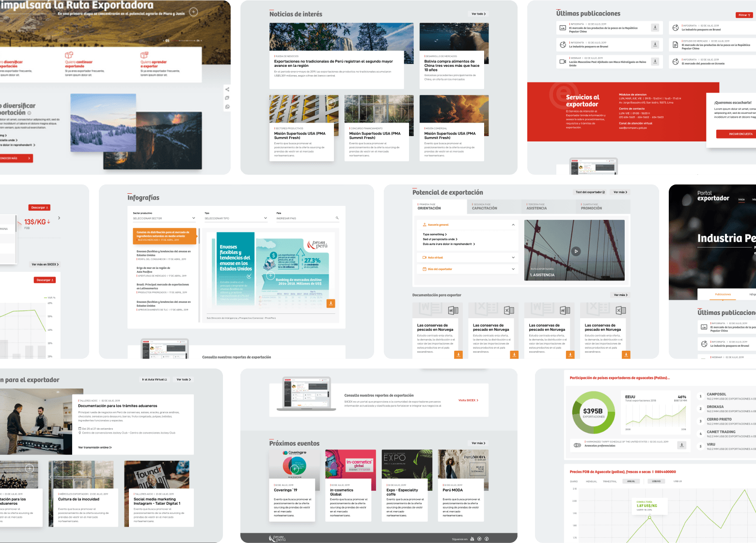Click the Visita SICEX link

[468, 400]
